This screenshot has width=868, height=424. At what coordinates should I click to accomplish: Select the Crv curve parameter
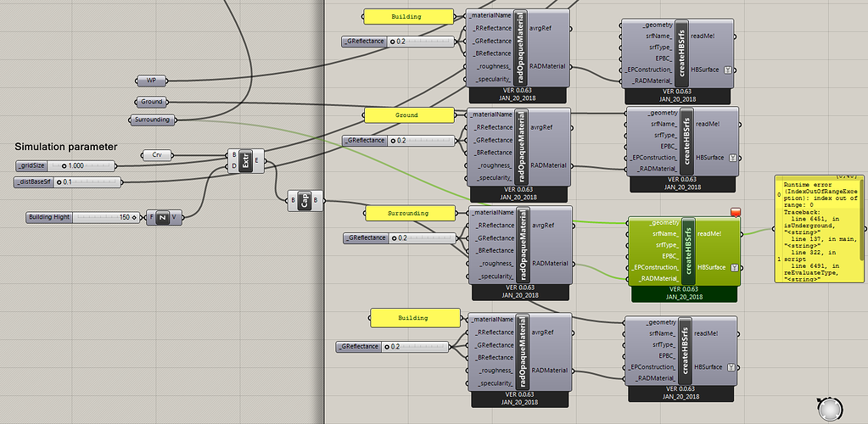pos(159,155)
